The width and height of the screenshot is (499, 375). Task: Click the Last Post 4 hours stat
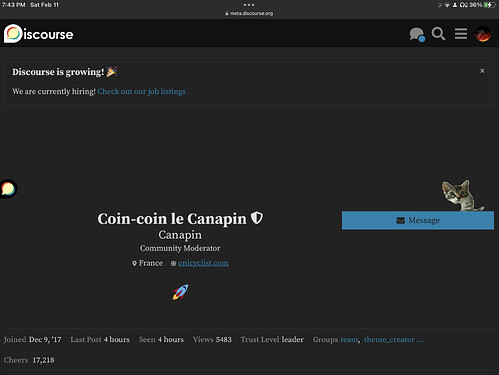(x=100, y=340)
